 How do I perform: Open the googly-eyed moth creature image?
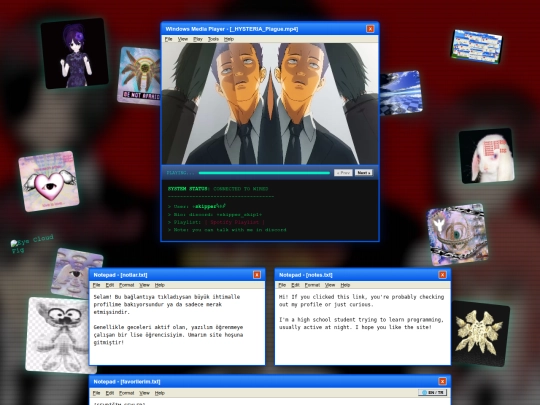coord(59,335)
